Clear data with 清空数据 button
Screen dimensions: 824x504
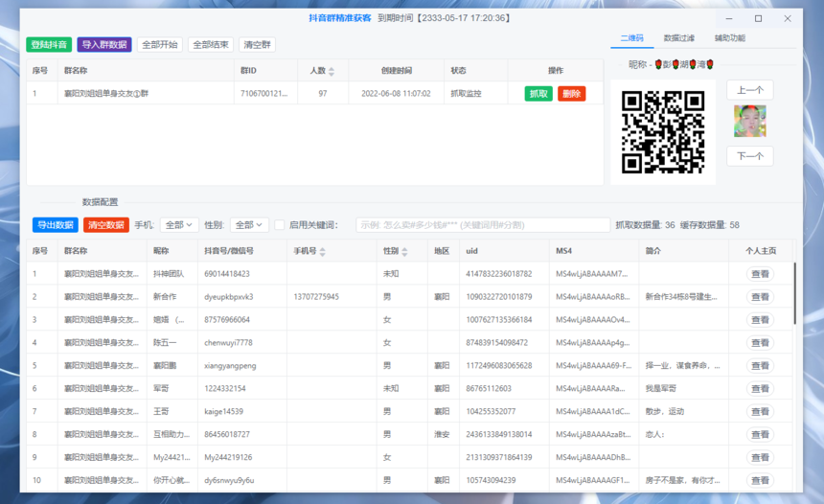tap(106, 225)
